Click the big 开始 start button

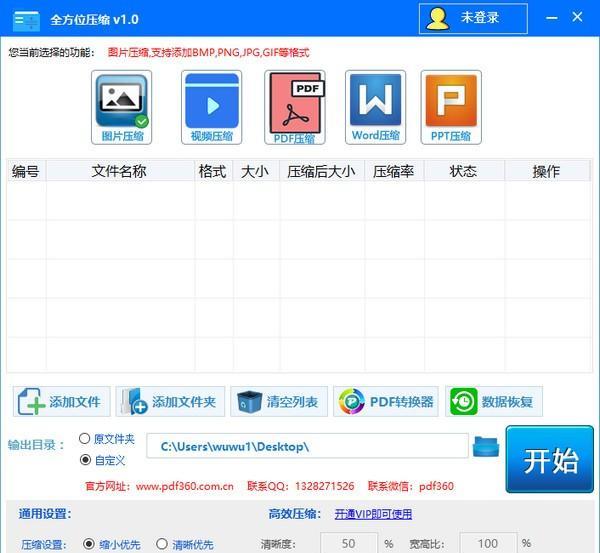550,459
